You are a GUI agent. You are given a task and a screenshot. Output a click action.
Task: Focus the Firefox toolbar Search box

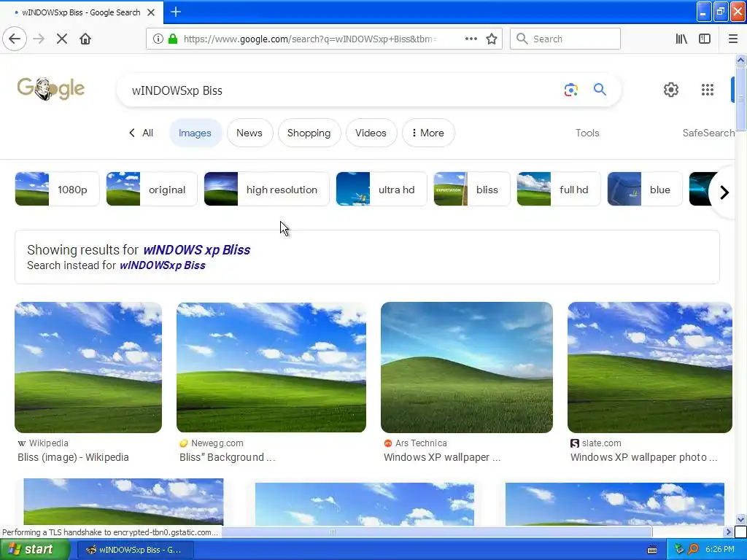(x=565, y=39)
